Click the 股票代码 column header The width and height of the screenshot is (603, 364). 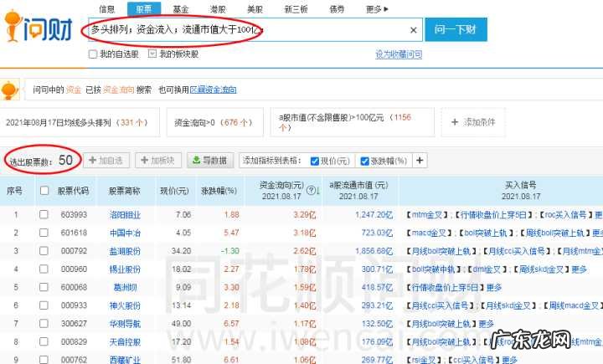pyautogui.click(x=73, y=191)
